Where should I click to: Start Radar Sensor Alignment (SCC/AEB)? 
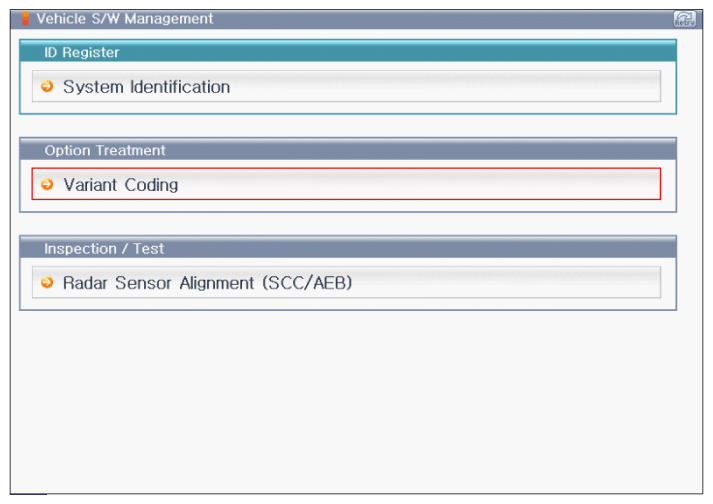click(x=207, y=283)
